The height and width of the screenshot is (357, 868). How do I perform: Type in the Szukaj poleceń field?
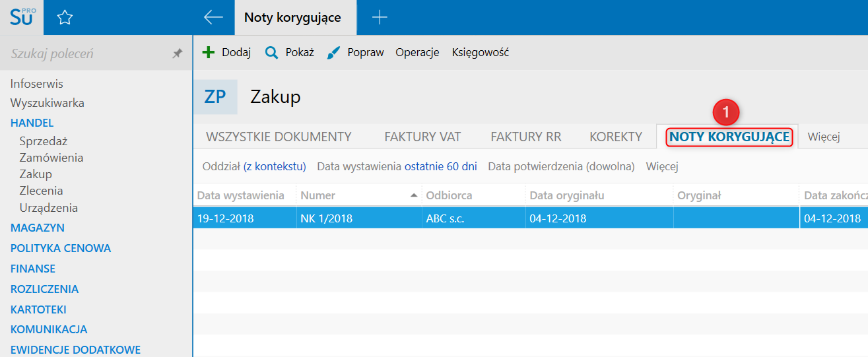click(x=86, y=53)
